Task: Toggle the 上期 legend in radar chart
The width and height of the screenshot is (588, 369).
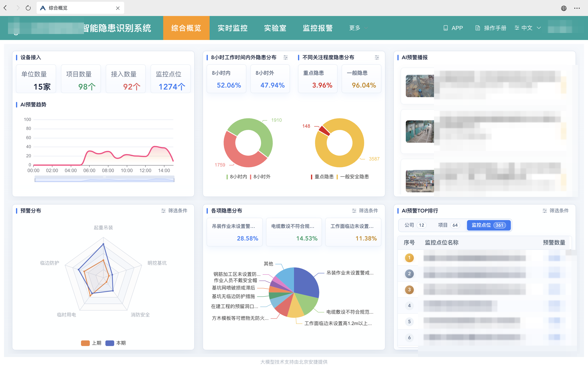Action: tap(91, 343)
